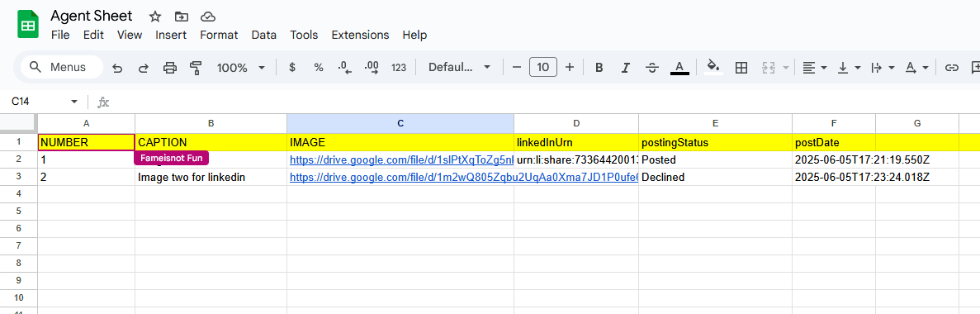Open the fill color picker
The image size is (980, 314).
point(713,68)
